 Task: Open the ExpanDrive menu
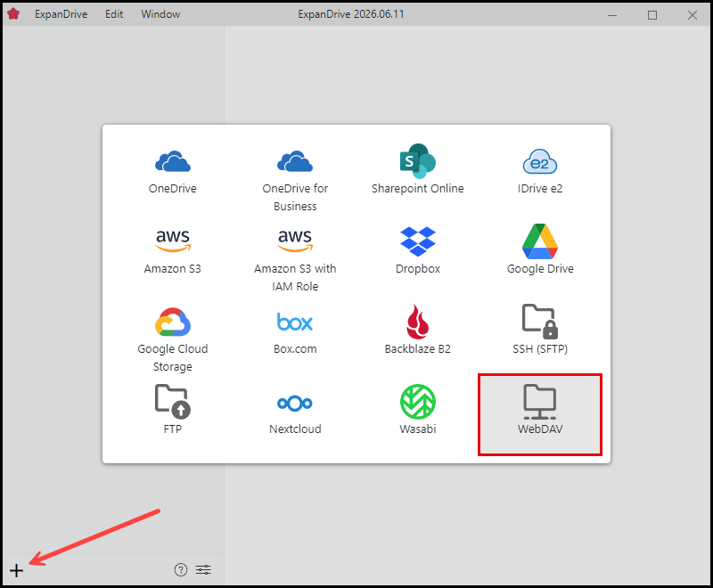[61, 14]
